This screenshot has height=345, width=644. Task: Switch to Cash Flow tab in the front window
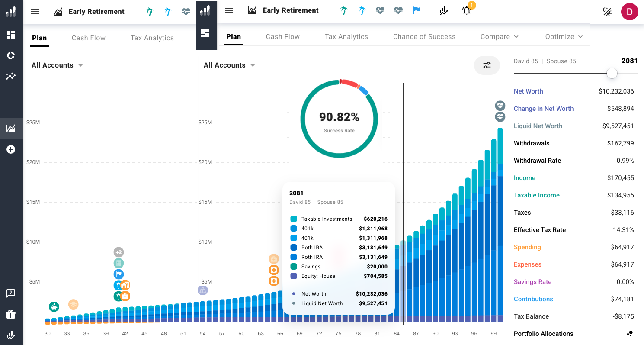283,37
